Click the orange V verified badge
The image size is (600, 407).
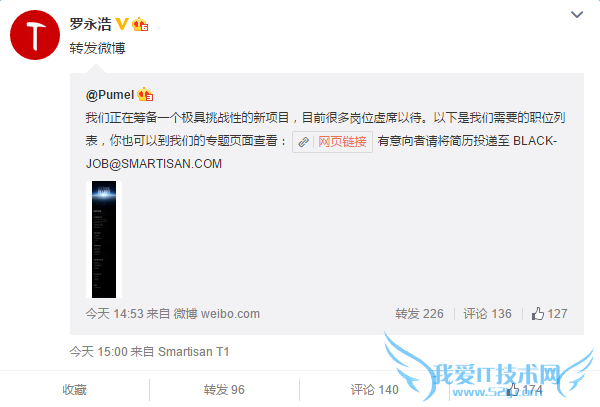(122, 24)
